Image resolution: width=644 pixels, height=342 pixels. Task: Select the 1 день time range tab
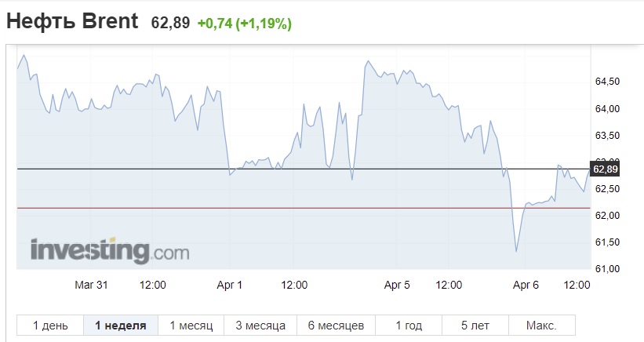click(50, 326)
